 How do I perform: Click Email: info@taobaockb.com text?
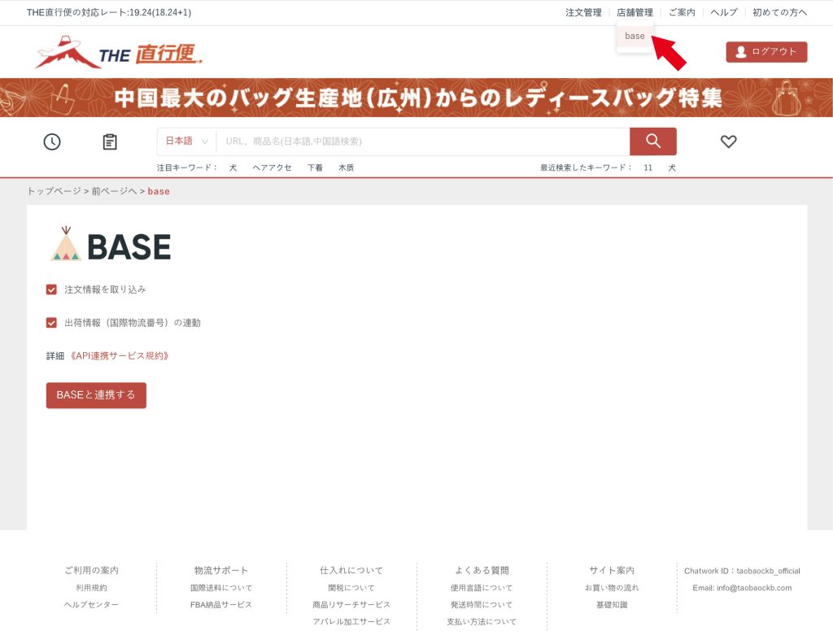[742, 588]
